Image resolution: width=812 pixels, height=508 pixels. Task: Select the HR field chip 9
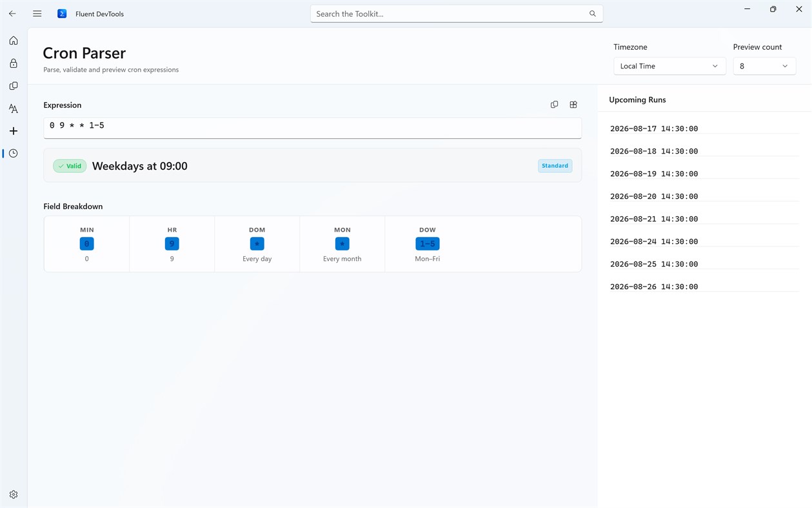pos(172,244)
